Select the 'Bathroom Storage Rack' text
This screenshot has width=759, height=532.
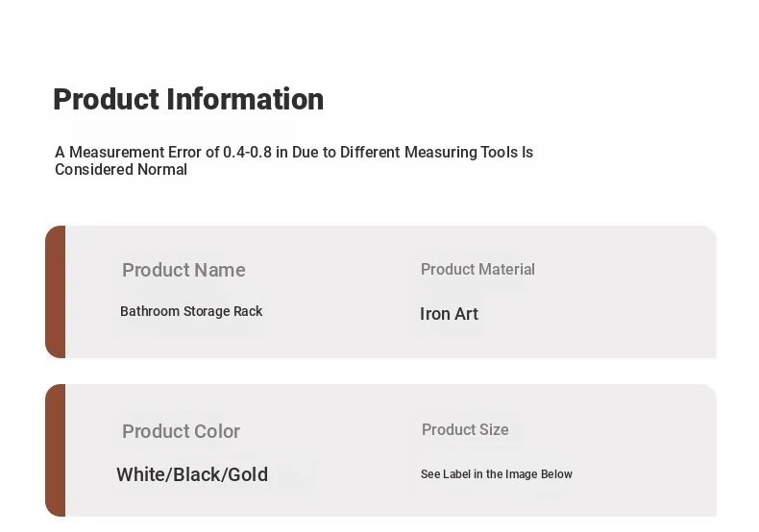tap(191, 311)
